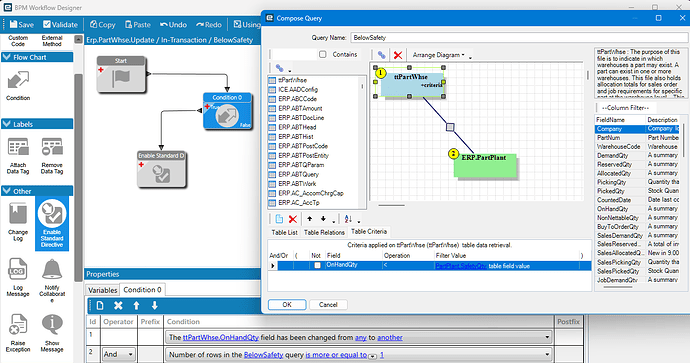Select ERP.ABCCode in the table list

[x=297, y=99]
